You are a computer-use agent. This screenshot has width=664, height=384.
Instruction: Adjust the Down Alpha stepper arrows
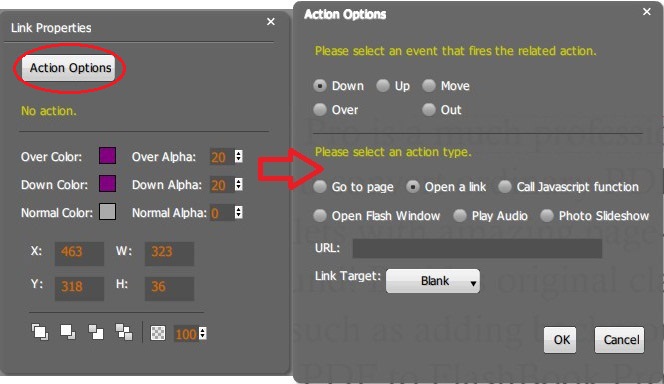(239, 185)
